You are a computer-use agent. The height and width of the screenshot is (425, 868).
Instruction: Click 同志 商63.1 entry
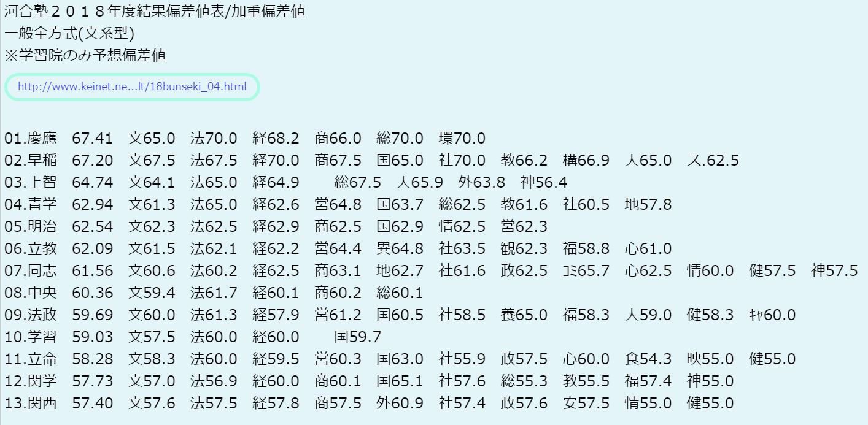point(338,271)
